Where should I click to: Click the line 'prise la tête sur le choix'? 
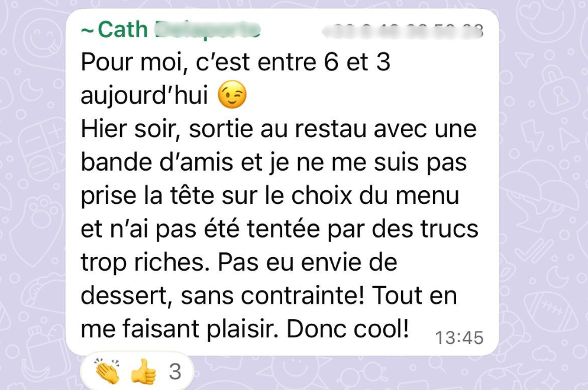click(x=270, y=196)
